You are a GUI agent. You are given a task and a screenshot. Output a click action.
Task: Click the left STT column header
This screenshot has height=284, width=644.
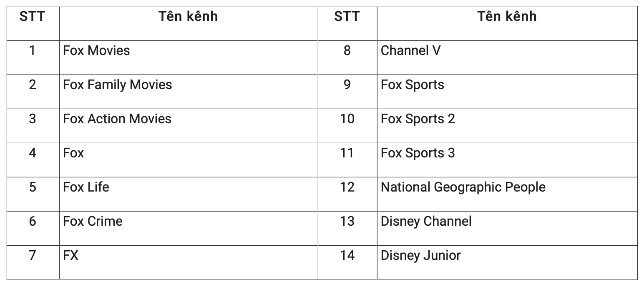click(32, 17)
